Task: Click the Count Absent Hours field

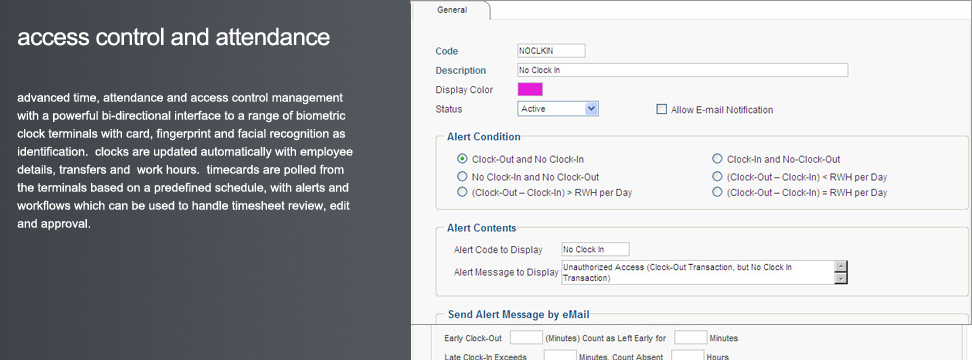Action: [x=687, y=356]
